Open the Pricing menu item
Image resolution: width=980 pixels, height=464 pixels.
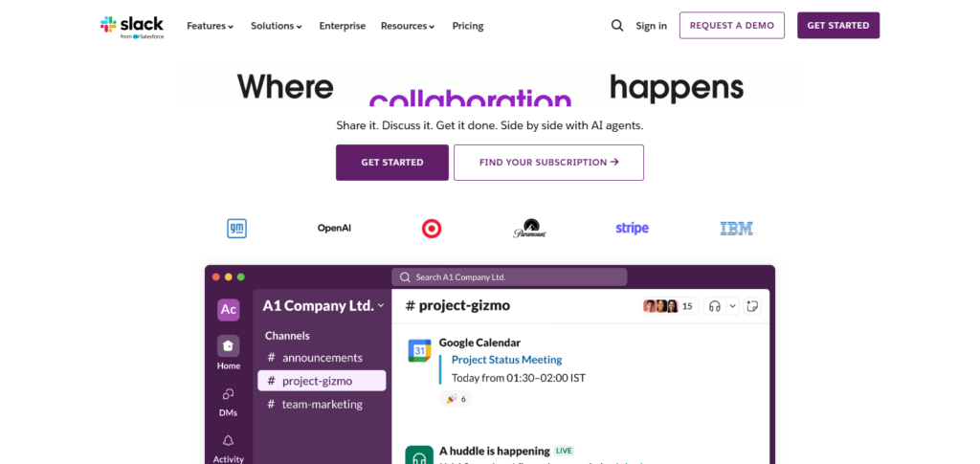(x=468, y=26)
